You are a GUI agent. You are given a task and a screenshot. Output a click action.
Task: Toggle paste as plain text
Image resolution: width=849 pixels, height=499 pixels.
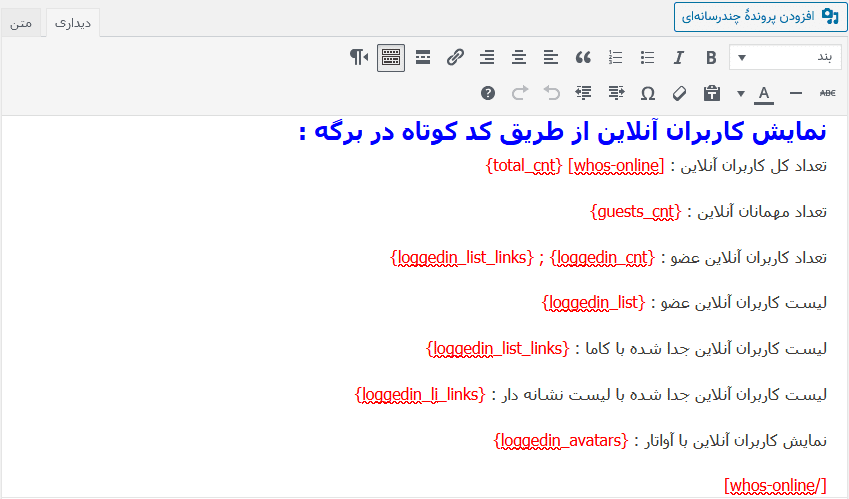tap(711, 93)
